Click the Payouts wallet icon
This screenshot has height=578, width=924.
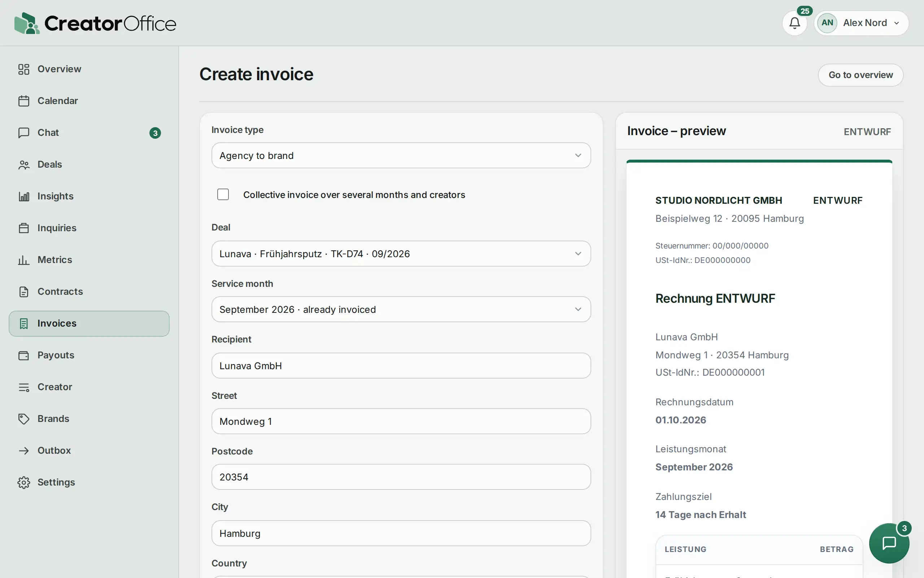24,355
